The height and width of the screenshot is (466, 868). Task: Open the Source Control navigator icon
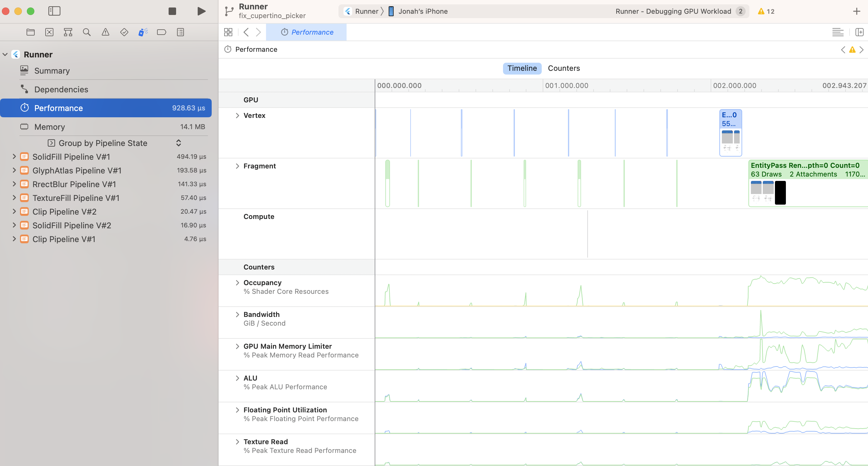[49, 32]
